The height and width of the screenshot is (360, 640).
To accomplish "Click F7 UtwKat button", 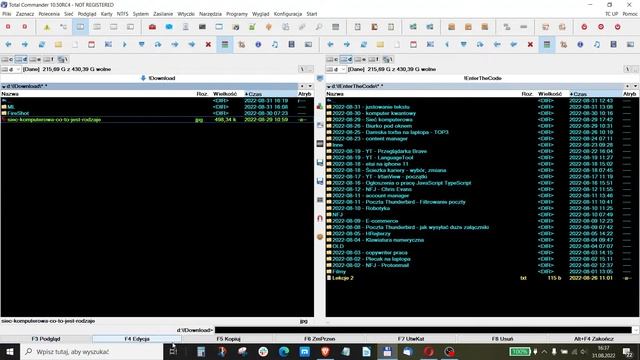I will coord(411,339).
